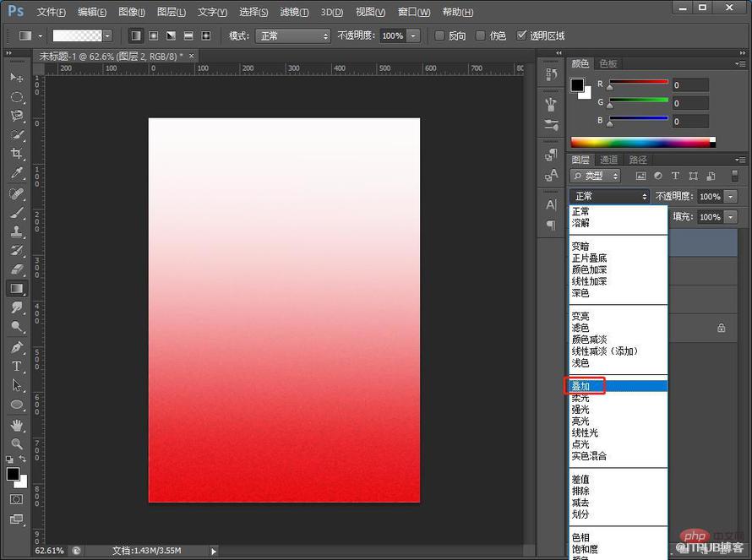Screen dimensions: 752x560
Task: Select the Brush tool
Action: tap(17, 212)
